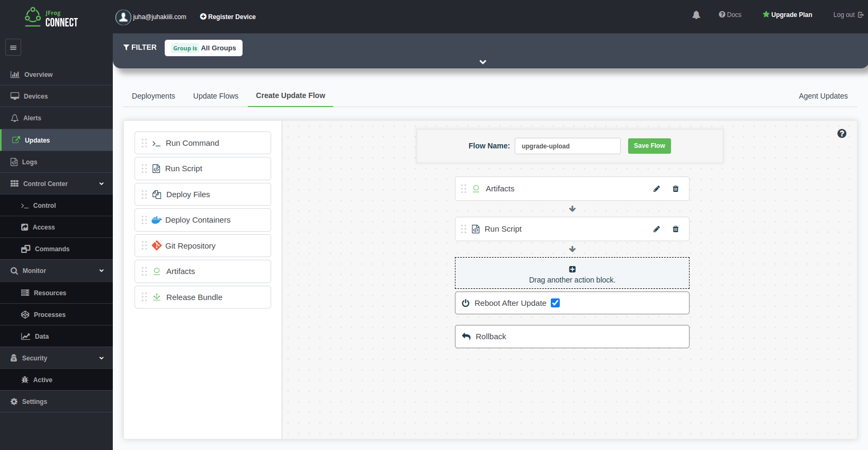Grab the drag handle of Git Repository block

(144, 245)
